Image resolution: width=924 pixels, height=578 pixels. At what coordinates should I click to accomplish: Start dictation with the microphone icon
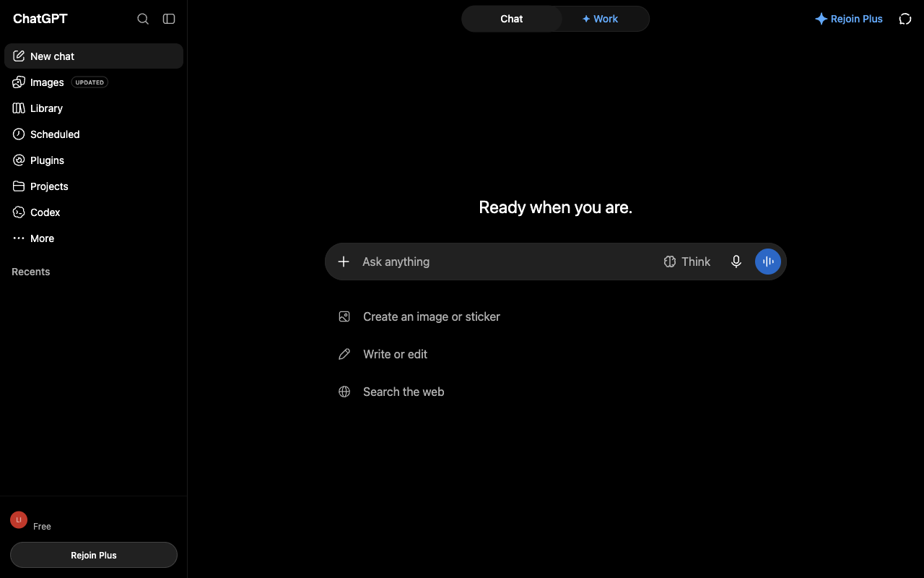pos(736,262)
